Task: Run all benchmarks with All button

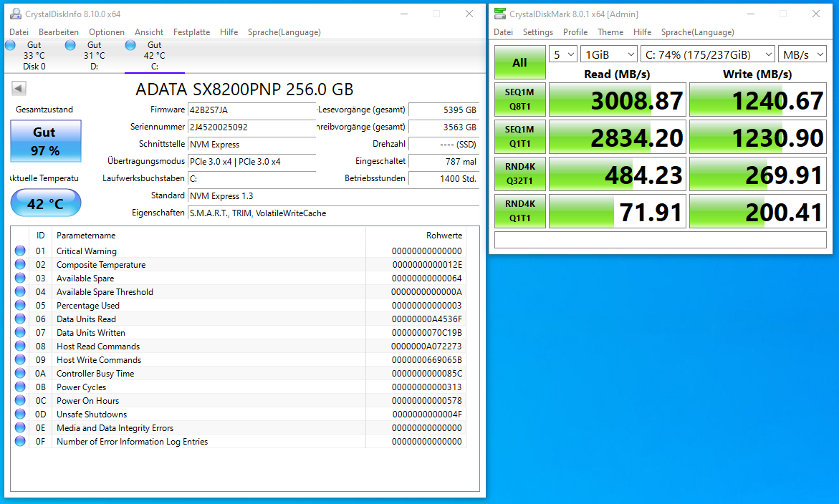Action: coord(519,62)
